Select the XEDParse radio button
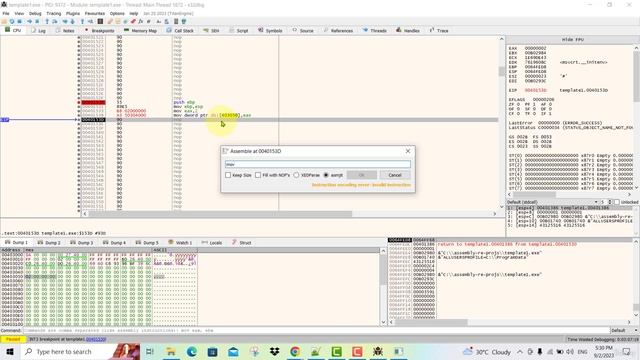Screen dimensions: 640x360 [296, 175]
